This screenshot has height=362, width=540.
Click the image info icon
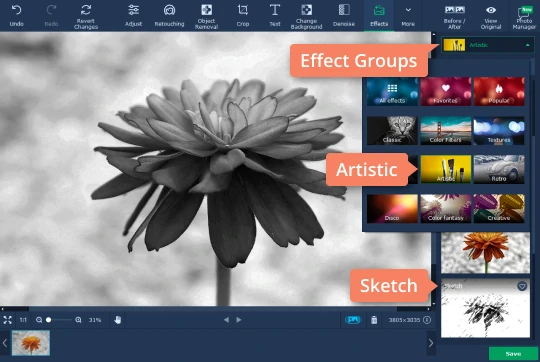pos(427,320)
